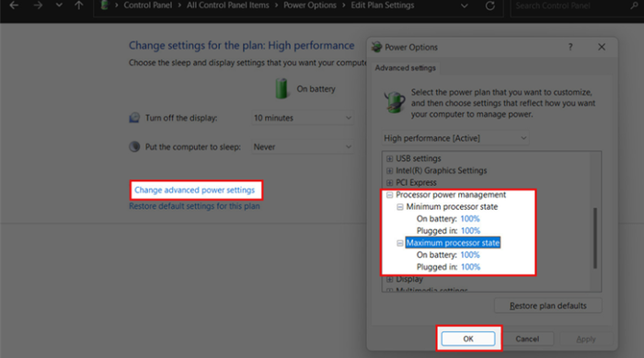Collapse Processor power management node
This screenshot has height=358, width=644.
tap(389, 195)
